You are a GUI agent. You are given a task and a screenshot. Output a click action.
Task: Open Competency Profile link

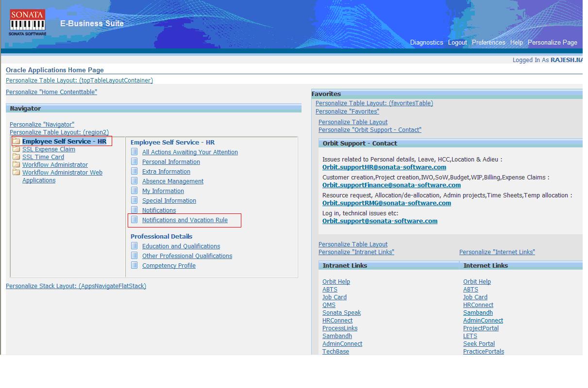[169, 266]
